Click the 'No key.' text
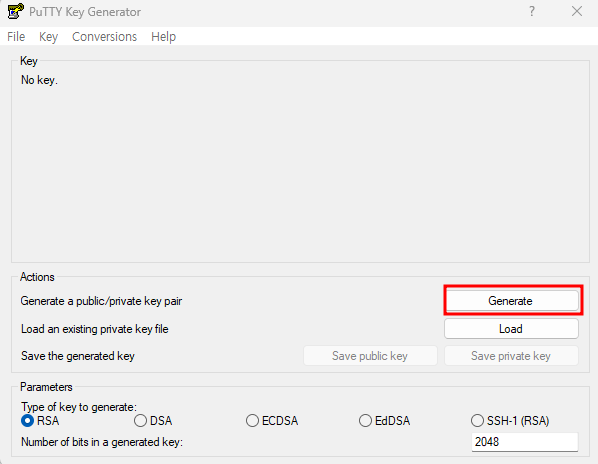 39,80
